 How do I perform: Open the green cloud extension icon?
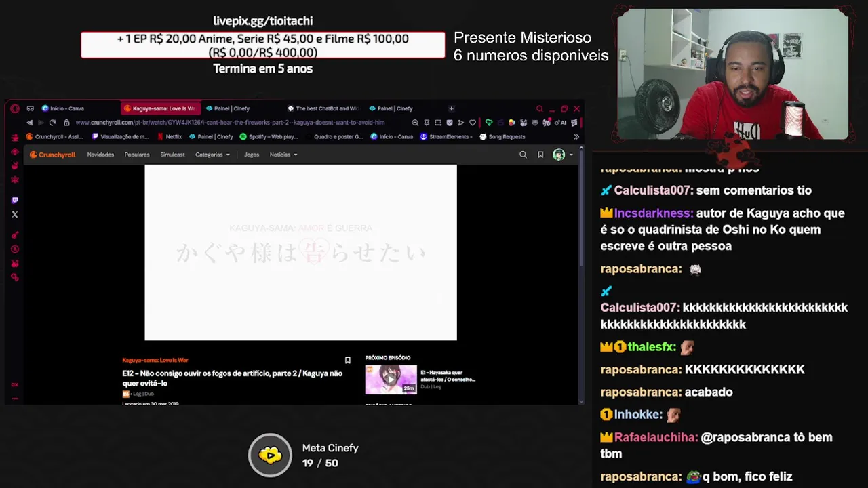point(488,123)
